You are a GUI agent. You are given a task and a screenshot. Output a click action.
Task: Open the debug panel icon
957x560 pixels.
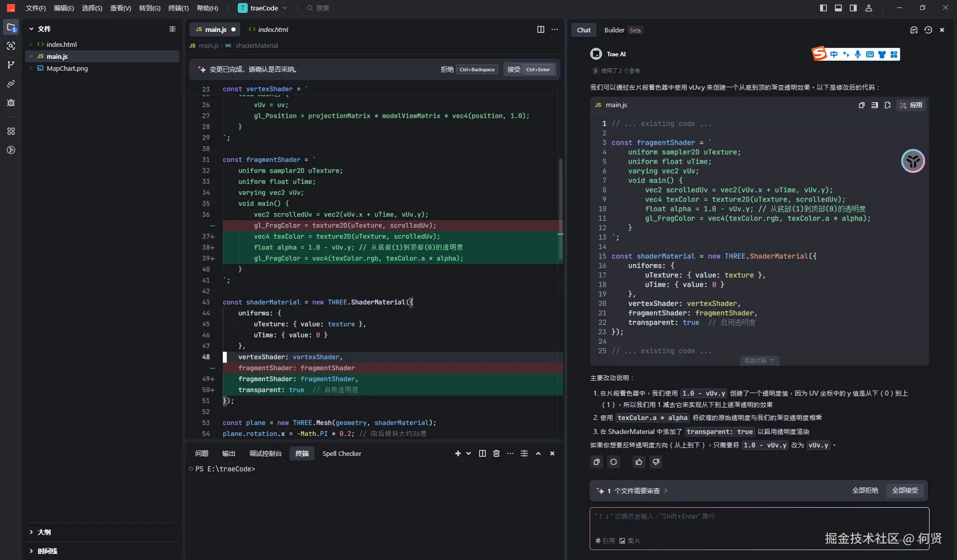11,103
